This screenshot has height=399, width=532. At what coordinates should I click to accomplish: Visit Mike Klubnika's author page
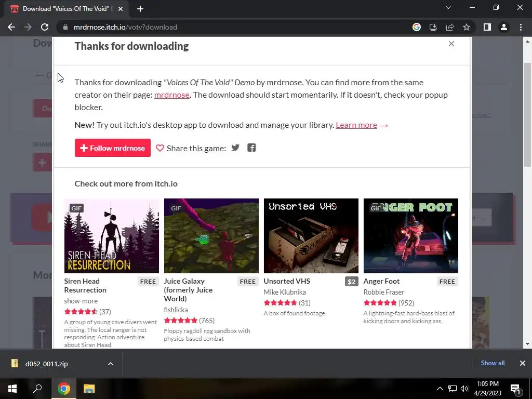pos(285,292)
